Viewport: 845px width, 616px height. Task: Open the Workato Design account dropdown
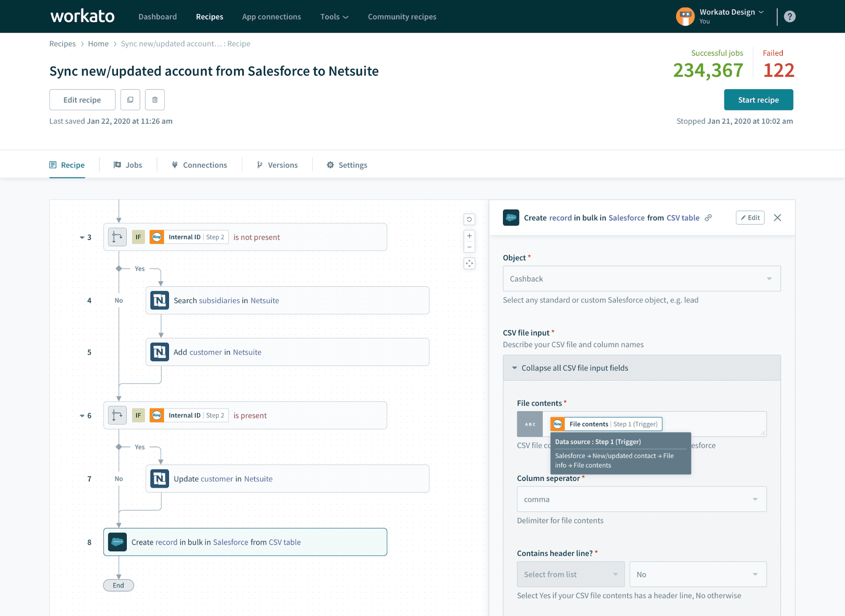pyautogui.click(x=731, y=12)
